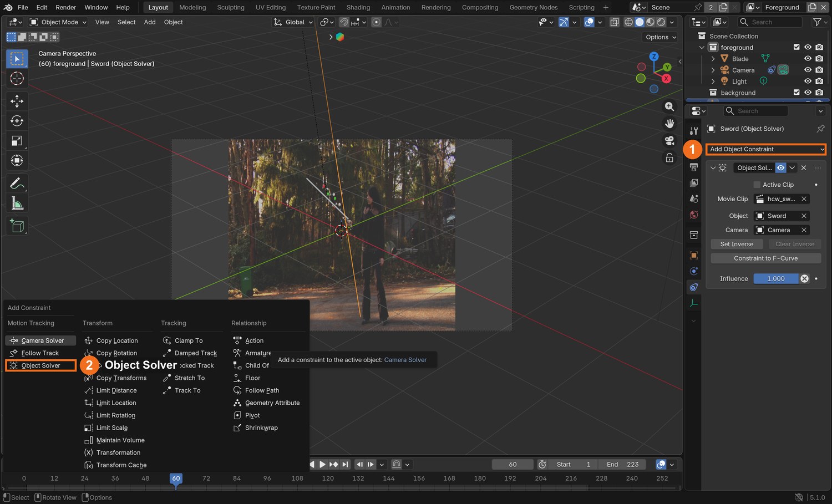
Task: Select the Cursor tool in left toolbar
Action: (17, 79)
